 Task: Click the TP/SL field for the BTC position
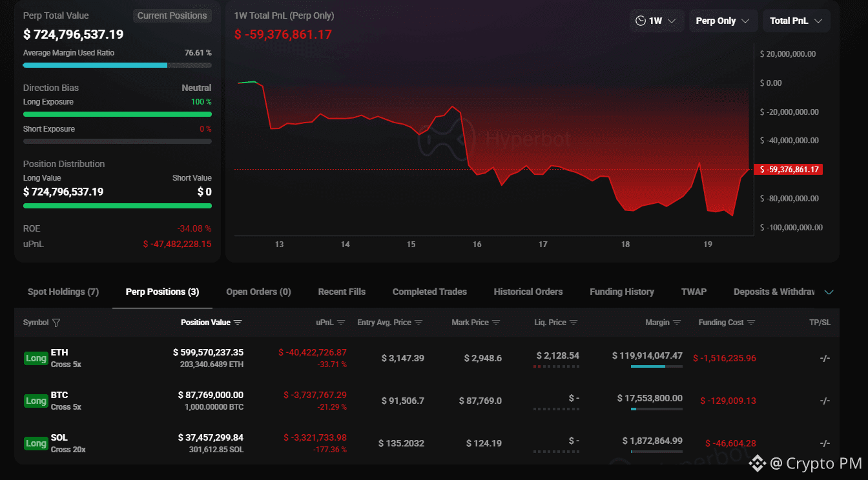coord(825,400)
